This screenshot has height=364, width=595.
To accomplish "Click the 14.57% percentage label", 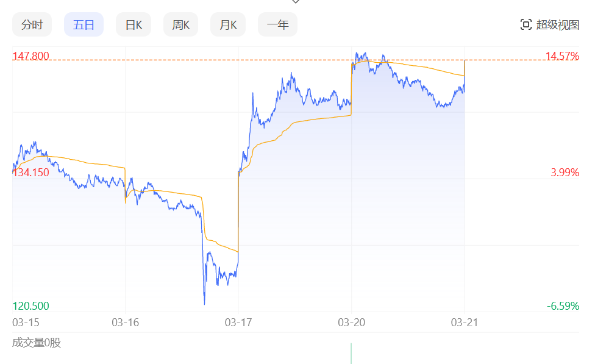I will (x=561, y=57).
